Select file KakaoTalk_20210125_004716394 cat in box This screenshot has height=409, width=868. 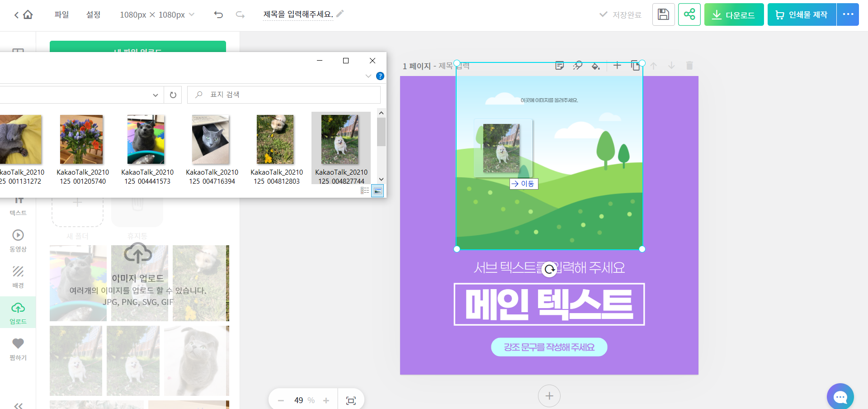212,149
